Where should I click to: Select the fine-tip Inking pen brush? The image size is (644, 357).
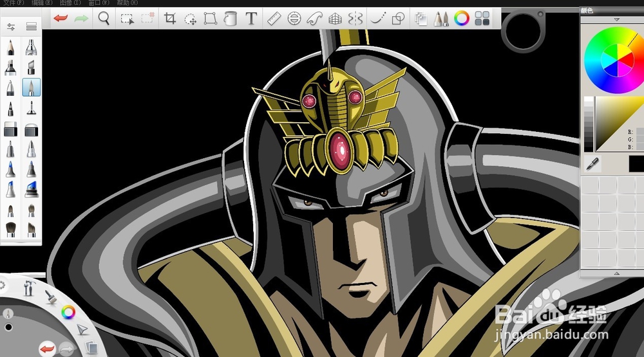tap(31, 108)
